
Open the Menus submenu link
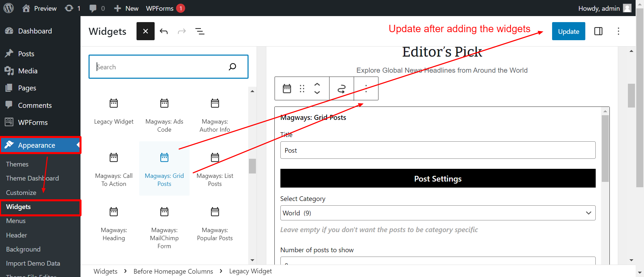click(x=16, y=221)
